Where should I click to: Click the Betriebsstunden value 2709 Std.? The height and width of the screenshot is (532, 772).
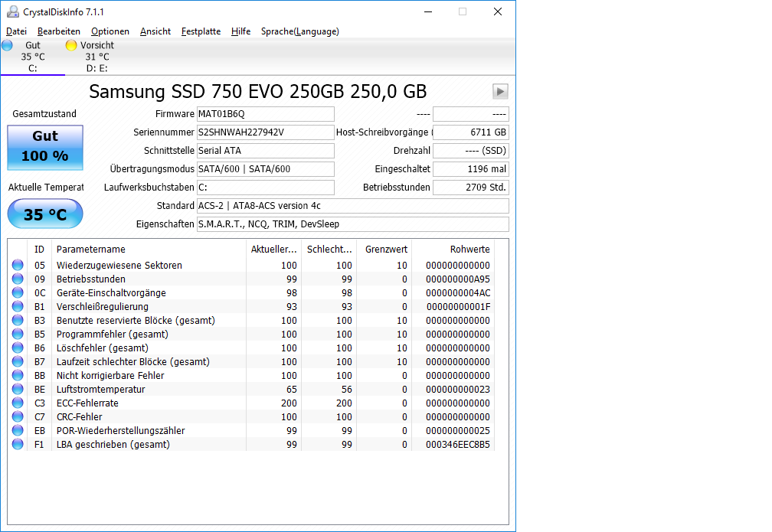(471, 188)
